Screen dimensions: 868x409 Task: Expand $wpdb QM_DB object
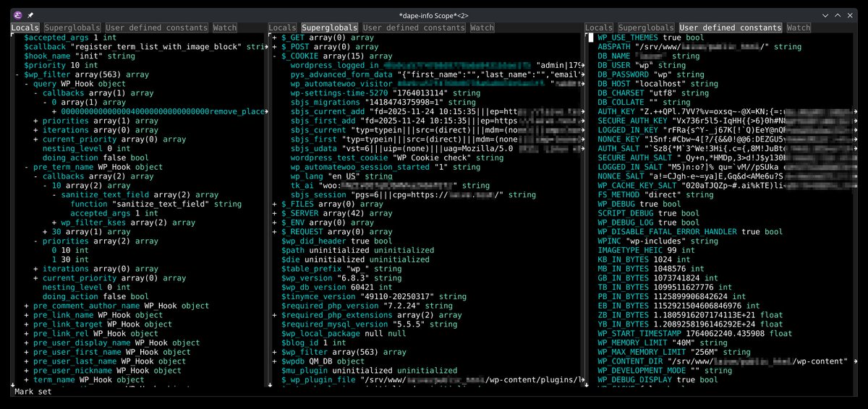point(274,361)
